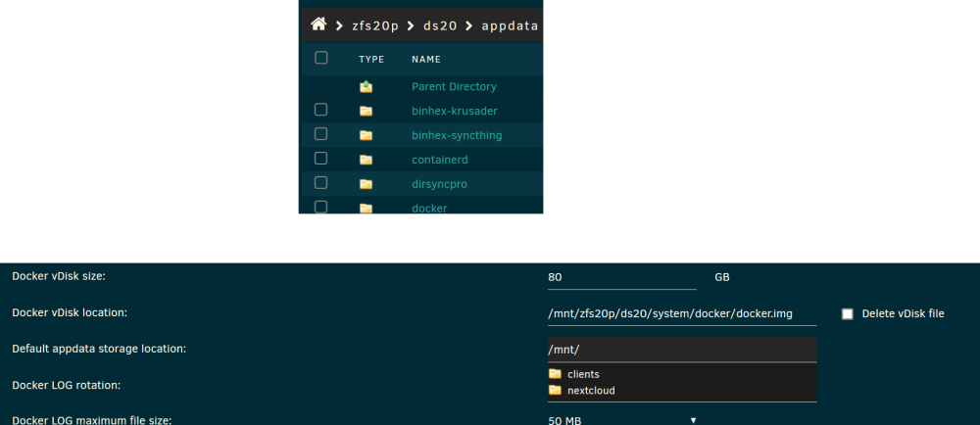
Task: Select the dirsyncpro row checkbox
Action: click(320, 183)
